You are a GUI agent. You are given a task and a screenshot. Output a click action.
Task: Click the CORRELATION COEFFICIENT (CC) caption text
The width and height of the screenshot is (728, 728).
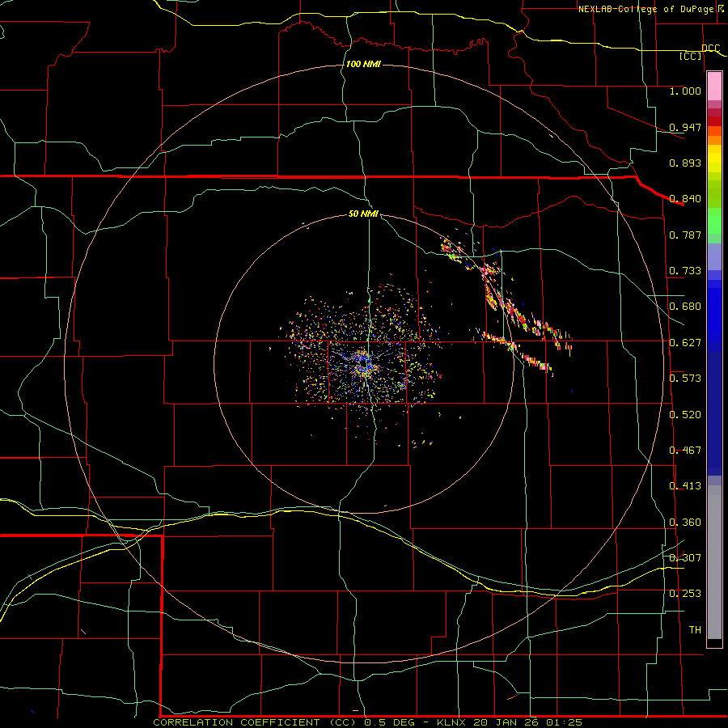[x=255, y=722]
